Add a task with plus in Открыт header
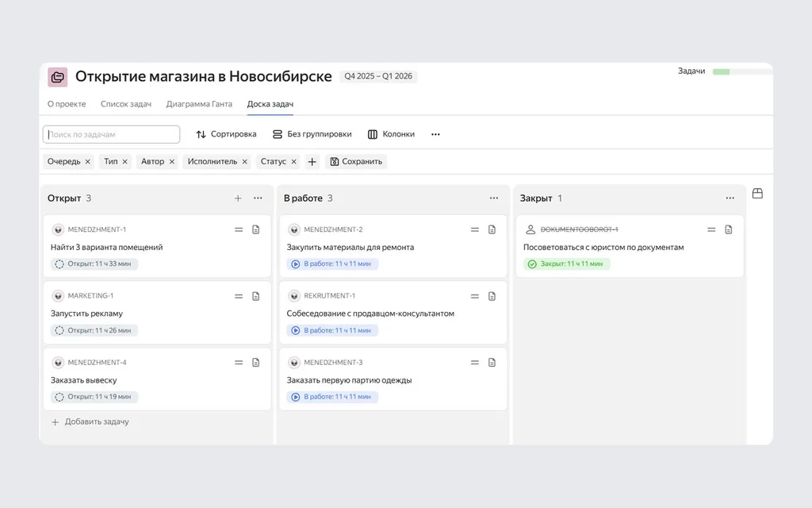The height and width of the screenshot is (508, 812). tap(238, 198)
